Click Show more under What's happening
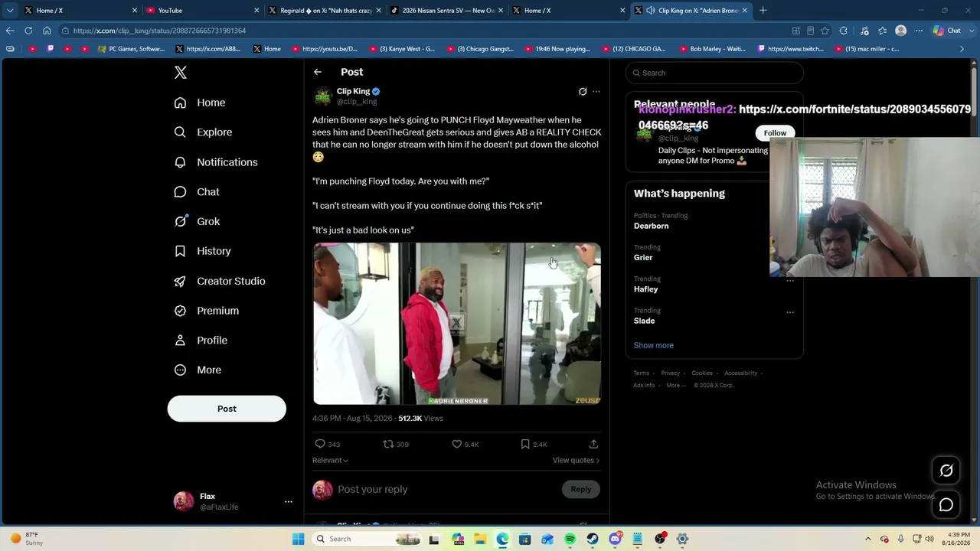The height and width of the screenshot is (551, 980). (x=653, y=345)
